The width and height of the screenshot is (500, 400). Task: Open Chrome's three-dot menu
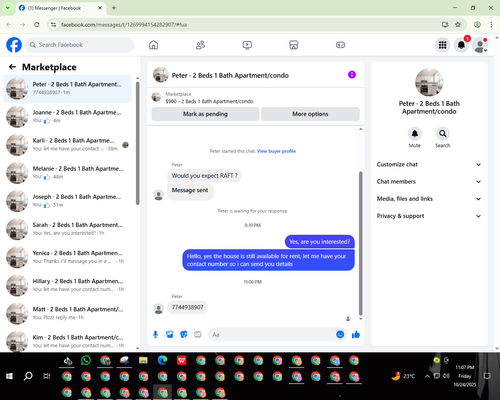click(491, 25)
